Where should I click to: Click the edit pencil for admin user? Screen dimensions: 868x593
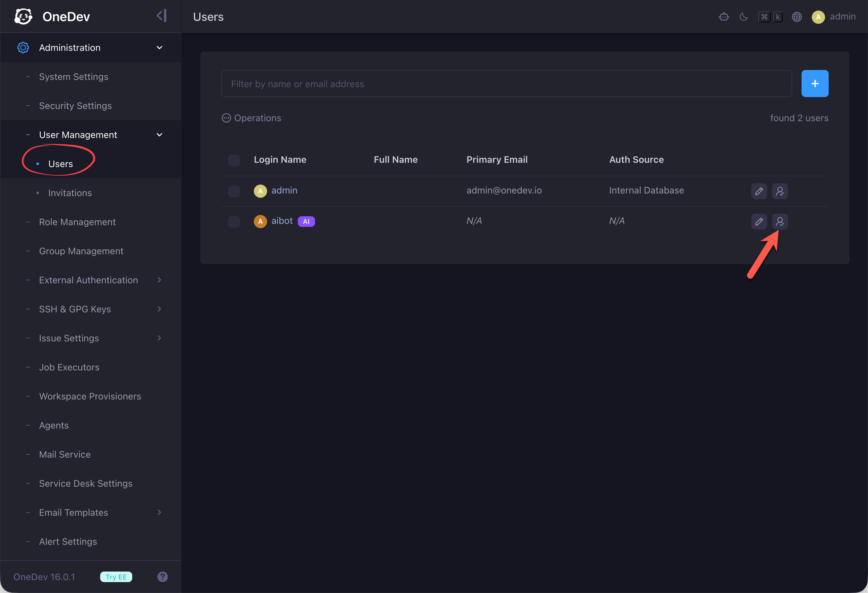tap(759, 191)
